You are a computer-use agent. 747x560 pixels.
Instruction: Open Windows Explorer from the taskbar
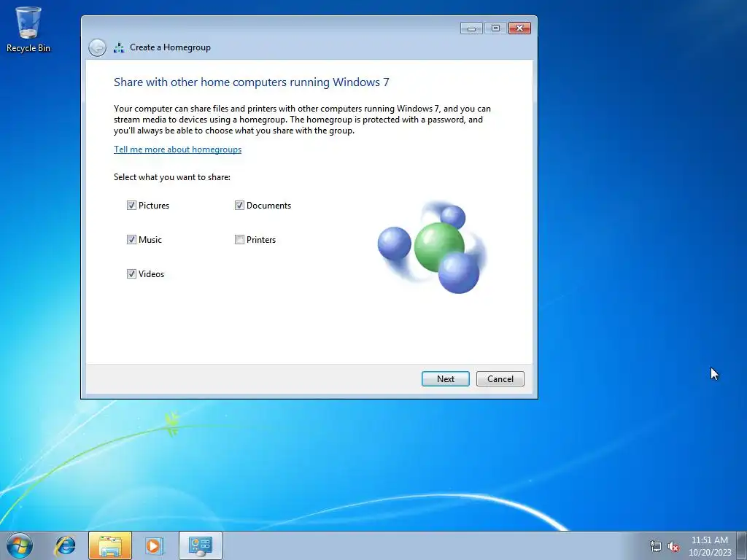point(110,545)
